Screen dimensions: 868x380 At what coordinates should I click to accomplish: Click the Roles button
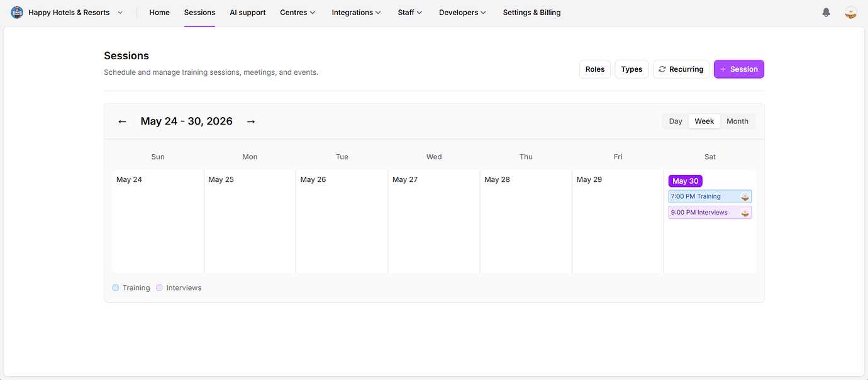[595, 69]
